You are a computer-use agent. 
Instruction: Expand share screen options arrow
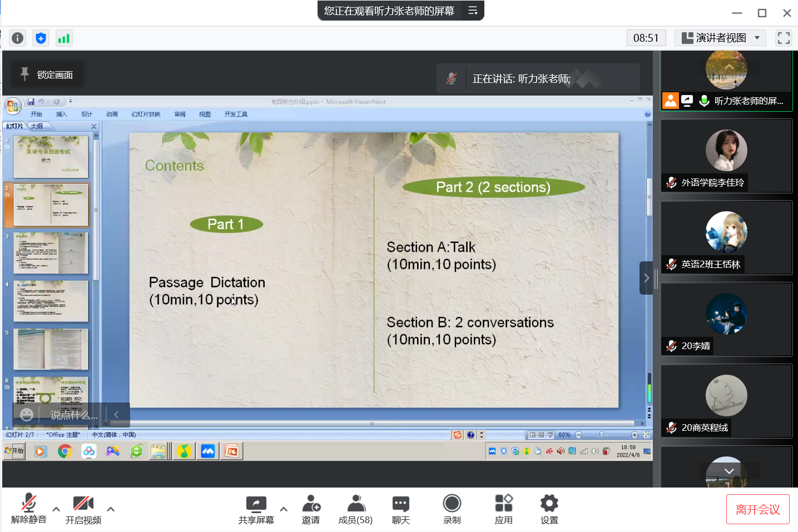click(x=284, y=509)
